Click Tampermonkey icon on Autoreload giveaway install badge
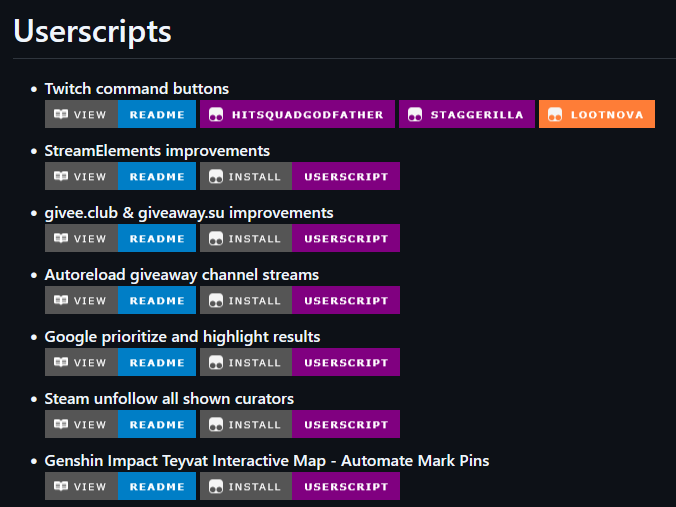Viewport: 676px width, 507px height. pyautogui.click(x=216, y=301)
